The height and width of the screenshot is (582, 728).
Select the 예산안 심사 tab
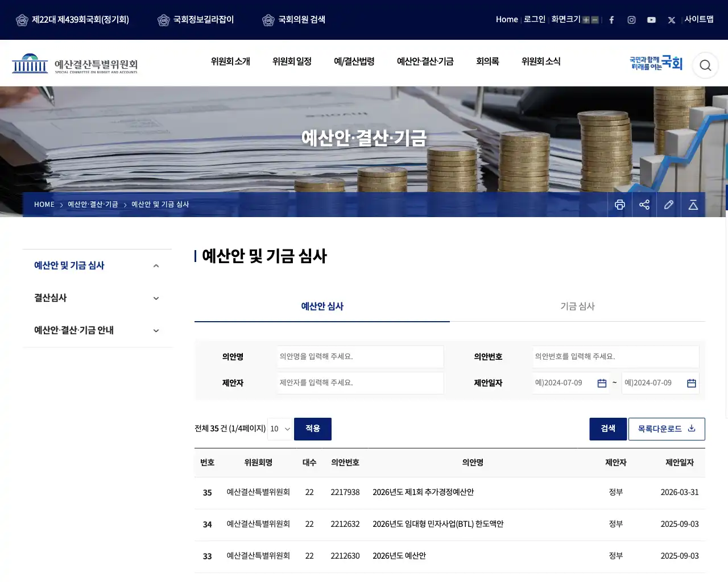coord(322,306)
